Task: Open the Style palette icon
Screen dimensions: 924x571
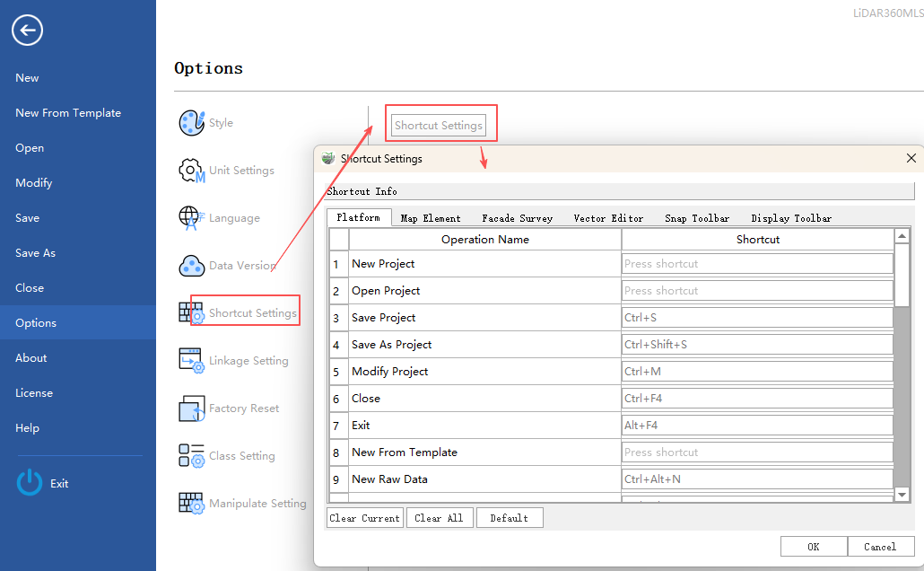Action: point(192,123)
